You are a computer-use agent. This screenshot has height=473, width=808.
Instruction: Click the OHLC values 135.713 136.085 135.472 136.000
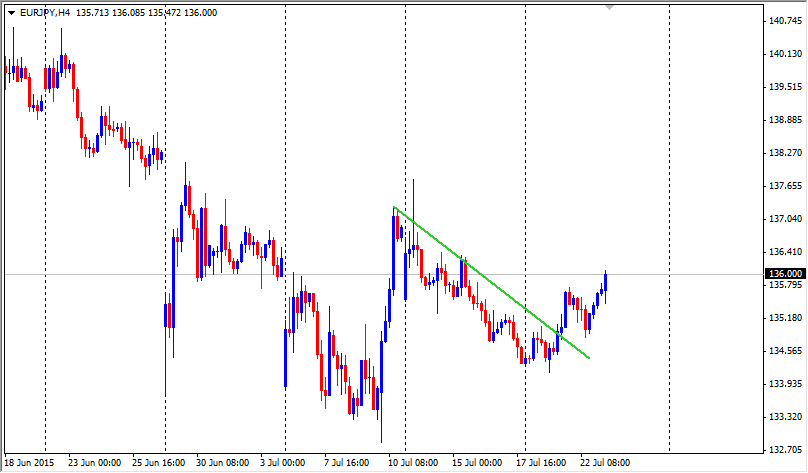click(146, 13)
